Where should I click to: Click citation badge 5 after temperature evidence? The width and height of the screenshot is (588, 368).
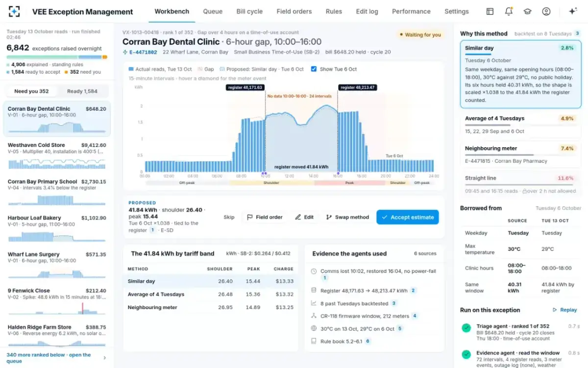[400, 329]
